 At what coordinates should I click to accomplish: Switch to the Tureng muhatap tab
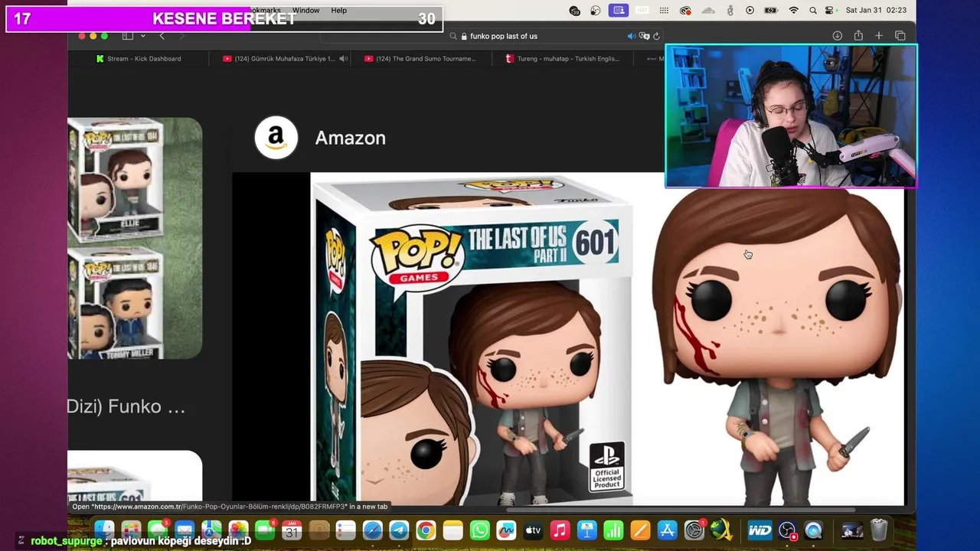tap(563, 58)
